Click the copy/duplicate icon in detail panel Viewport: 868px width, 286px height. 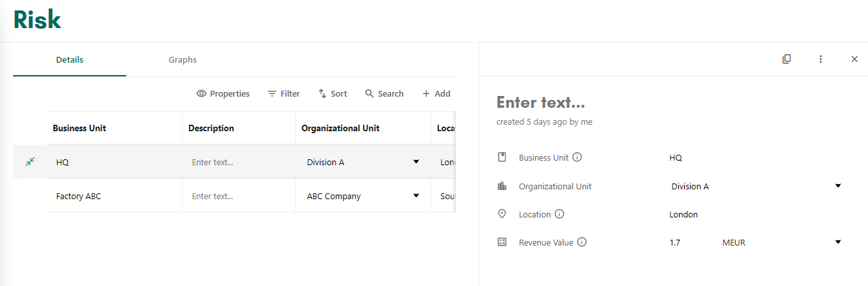click(x=786, y=59)
